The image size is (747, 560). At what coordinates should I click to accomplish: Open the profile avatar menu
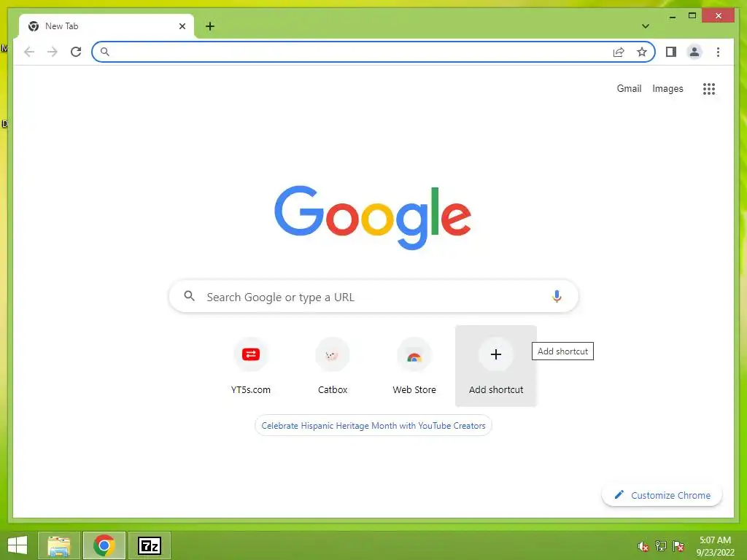click(694, 52)
